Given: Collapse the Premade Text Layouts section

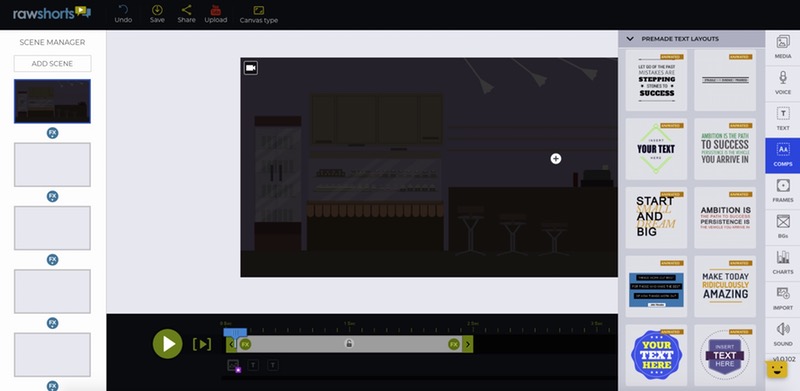Looking at the screenshot, I should [x=630, y=39].
